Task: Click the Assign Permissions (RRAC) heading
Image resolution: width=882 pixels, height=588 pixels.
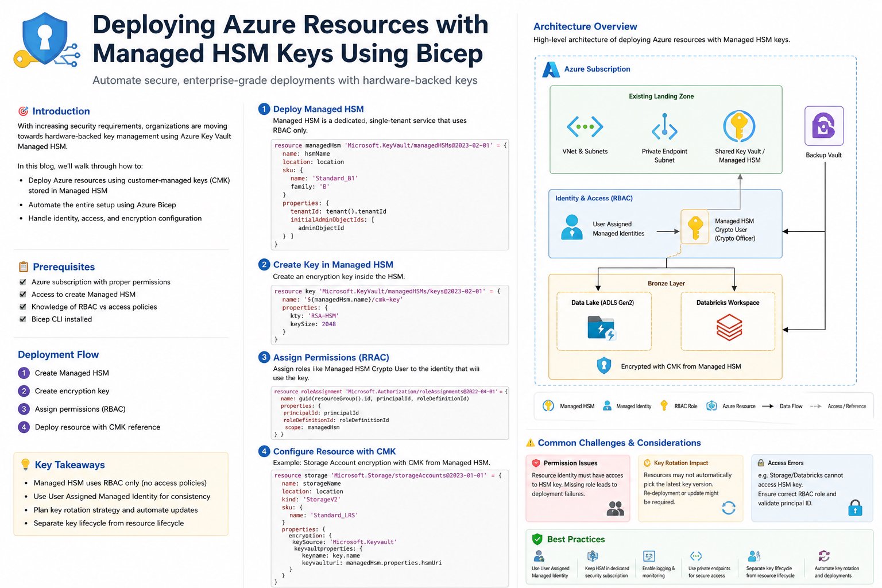Action: [x=331, y=357]
